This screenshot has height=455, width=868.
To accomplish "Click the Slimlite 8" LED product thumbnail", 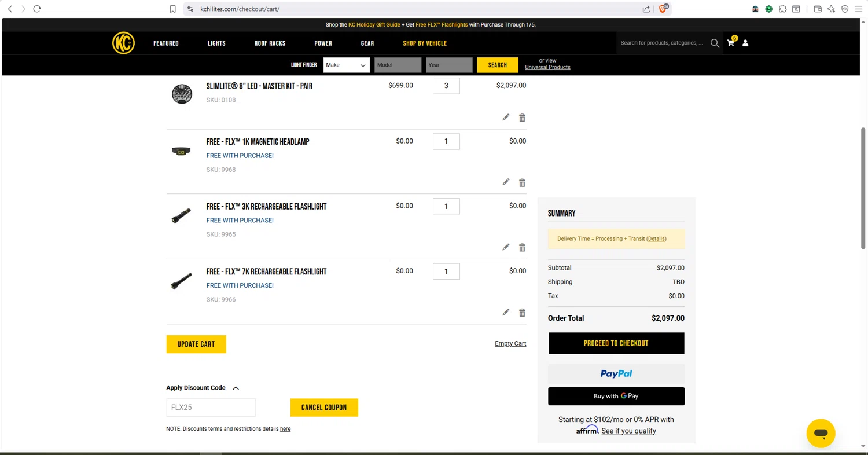I will pos(182,94).
